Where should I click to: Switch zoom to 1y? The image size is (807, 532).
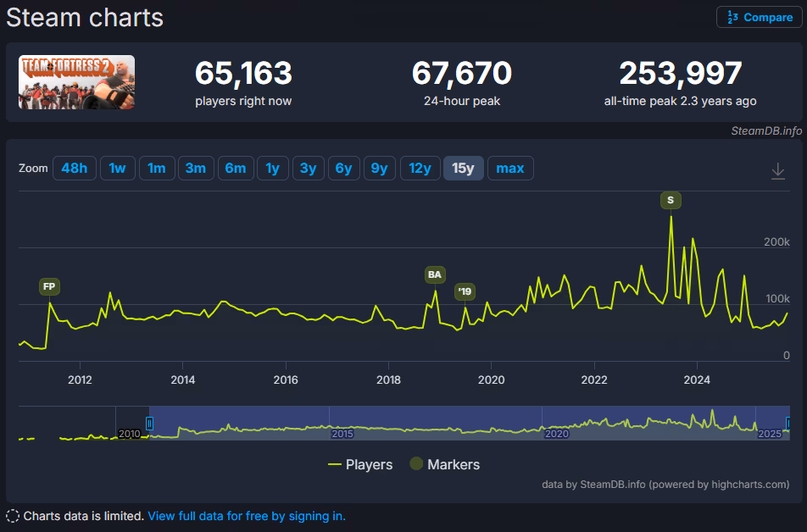pos(272,169)
